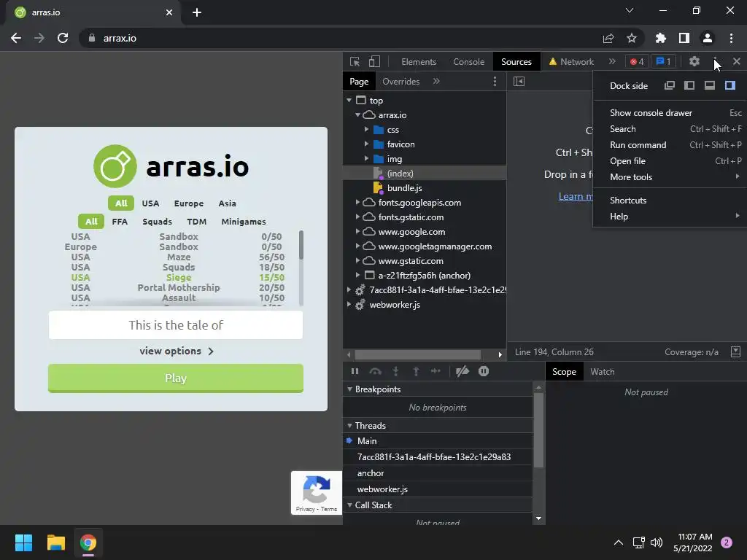The width and height of the screenshot is (747, 560).
Task: Expand www.googletagmanager.com domain
Action: click(357, 246)
